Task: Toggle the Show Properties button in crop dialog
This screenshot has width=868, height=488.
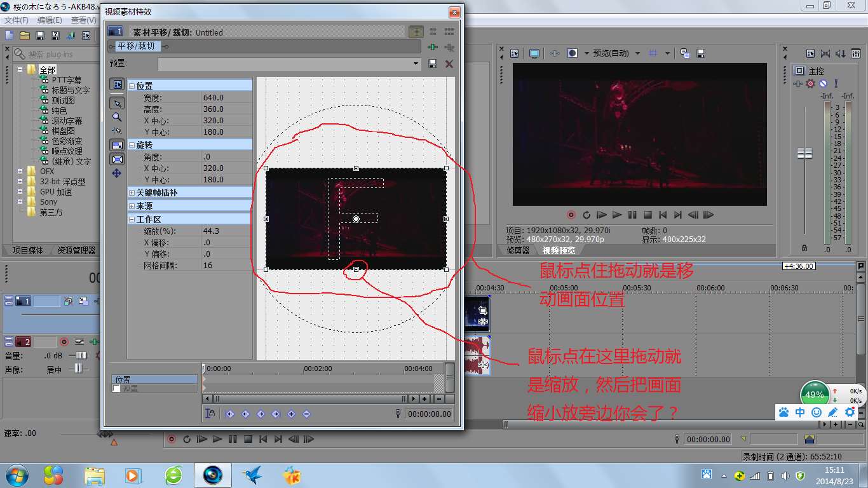Action: 117,85
